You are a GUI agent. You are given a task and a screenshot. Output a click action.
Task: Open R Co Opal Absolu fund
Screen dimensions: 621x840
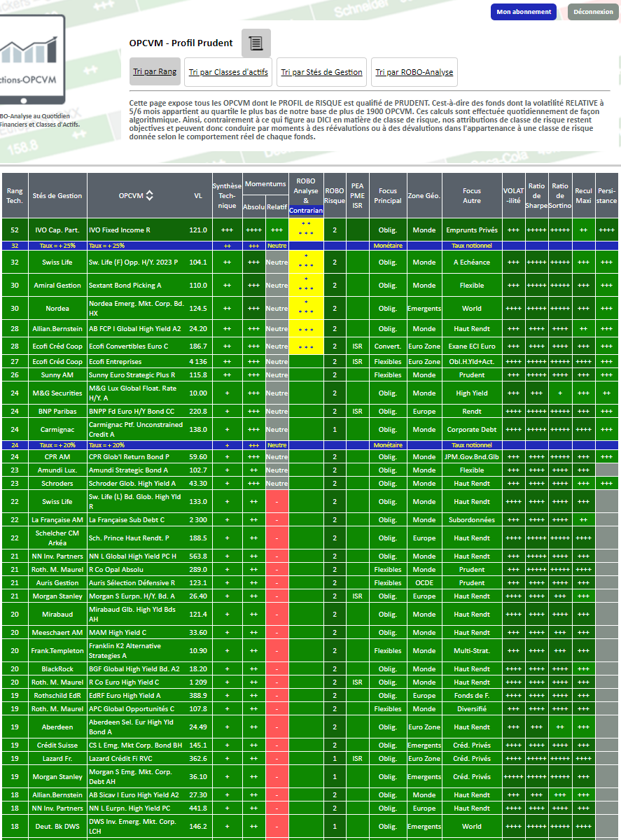pyautogui.click(x=118, y=570)
